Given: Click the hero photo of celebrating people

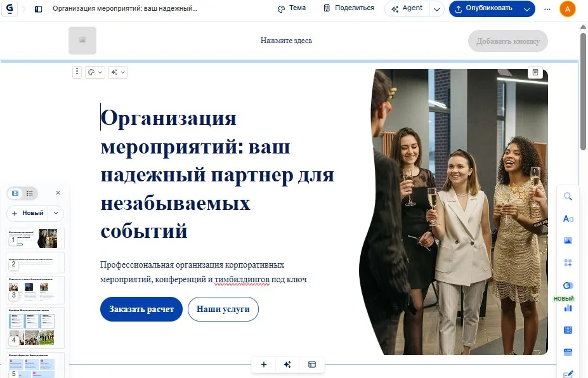Looking at the screenshot, I should point(454,212).
